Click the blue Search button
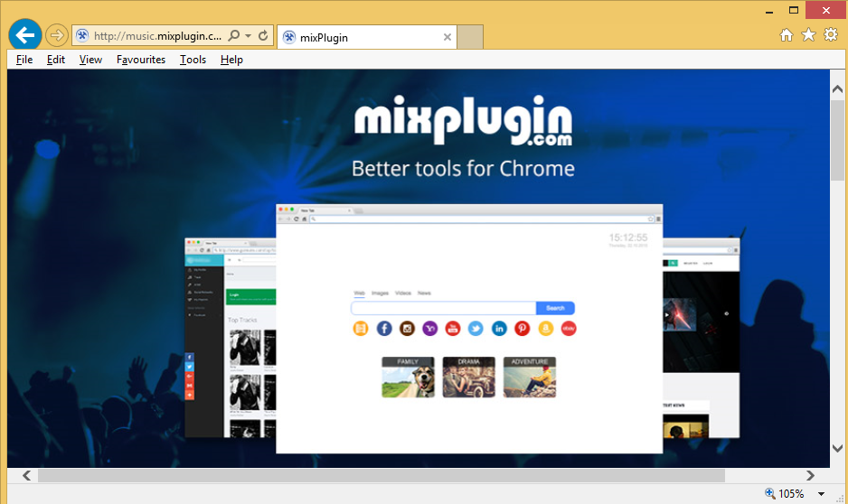The image size is (848, 504). point(555,308)
